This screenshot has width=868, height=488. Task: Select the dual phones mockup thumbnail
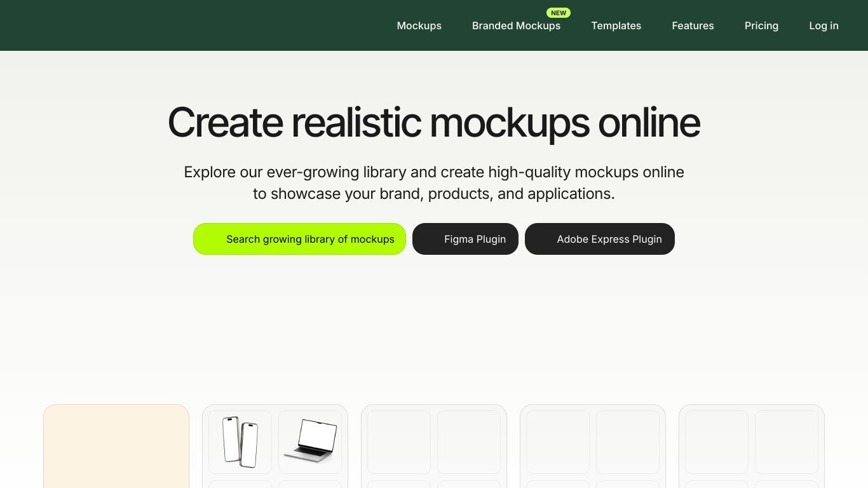click(x=240, y=442)
